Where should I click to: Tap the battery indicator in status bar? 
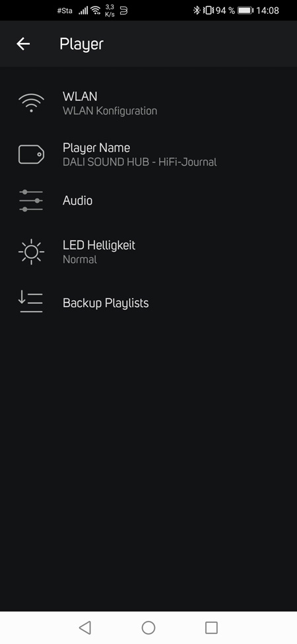[x=246, y=11]
